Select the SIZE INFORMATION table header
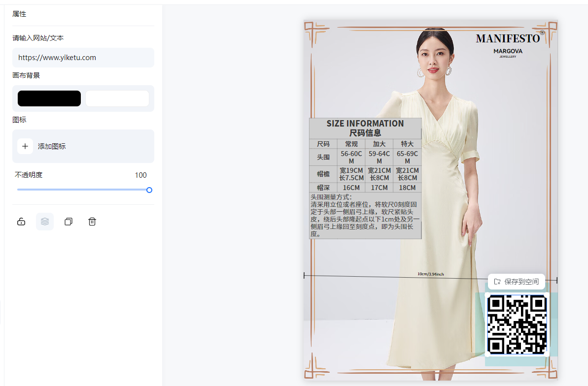Viewport: 588px width, 386px height. pos(365,128)
